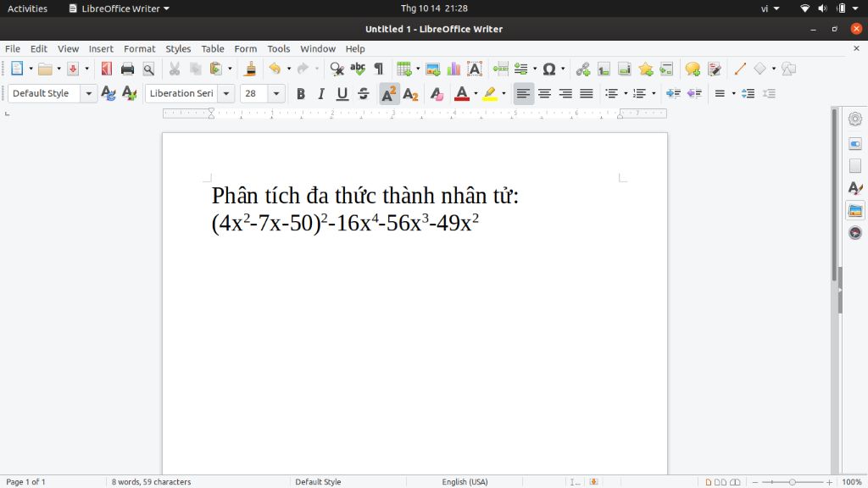Click the 8 words, 59 characters count
The image size is (868, 488).
151,482
